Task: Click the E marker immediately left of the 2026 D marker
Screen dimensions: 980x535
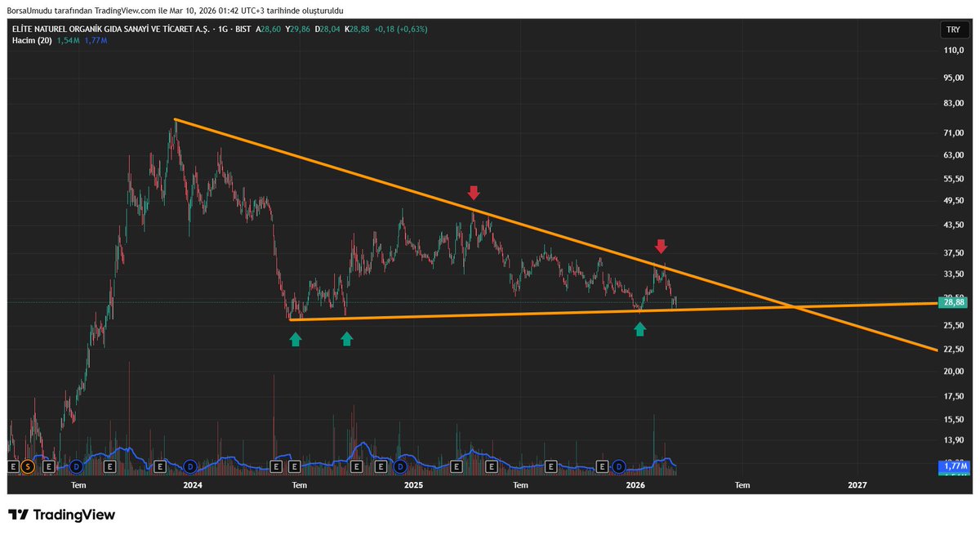Action: 602,466
